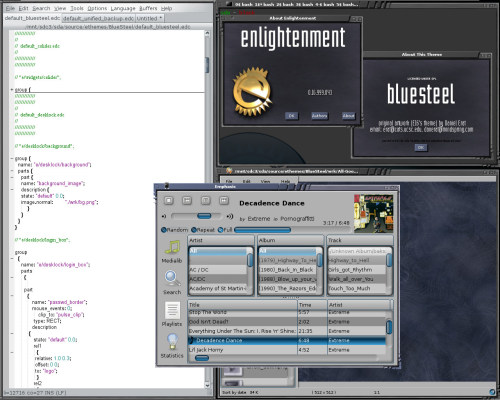Click the Emphasis window title bar icon

click(x=167, y=186)
